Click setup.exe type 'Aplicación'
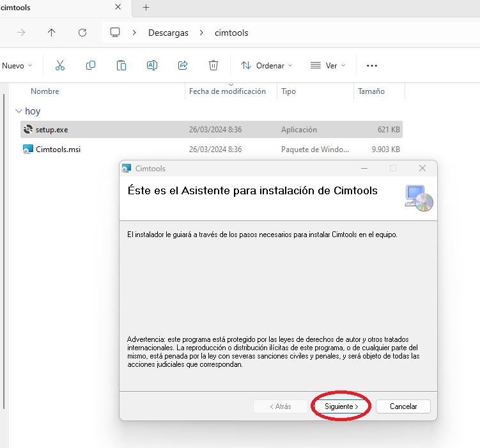The image size is (480, 448). (x=298, y=130)
